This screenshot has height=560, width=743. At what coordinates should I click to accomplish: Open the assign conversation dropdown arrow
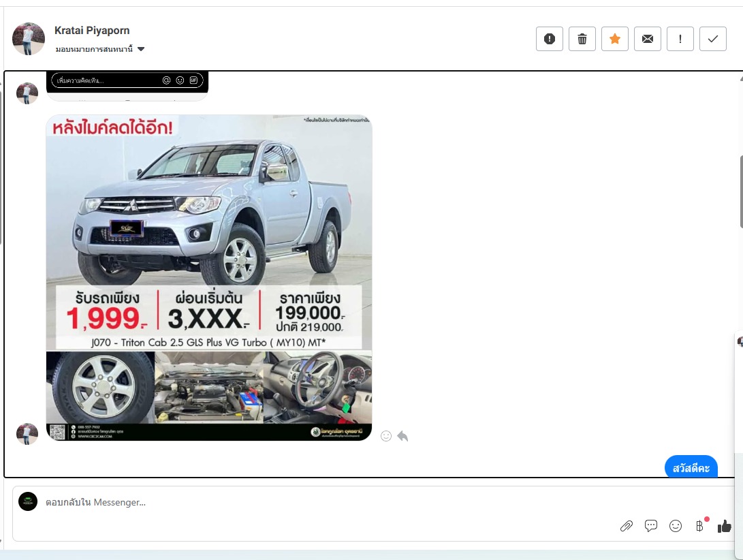point(141,49)
